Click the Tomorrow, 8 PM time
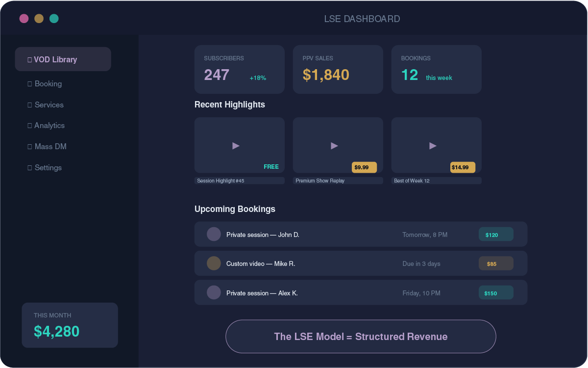This screenshot has height=368, width=588. tap(425, 235)
